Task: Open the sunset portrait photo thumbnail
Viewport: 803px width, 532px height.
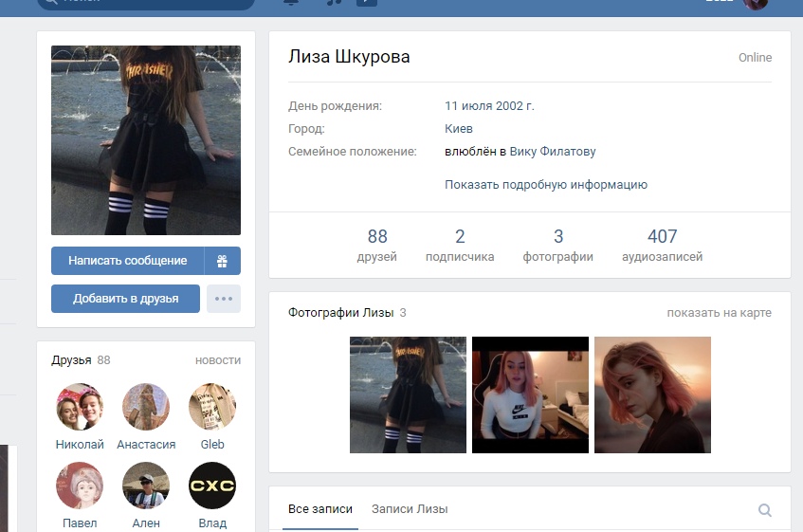Action: click(x=652, y=394)
